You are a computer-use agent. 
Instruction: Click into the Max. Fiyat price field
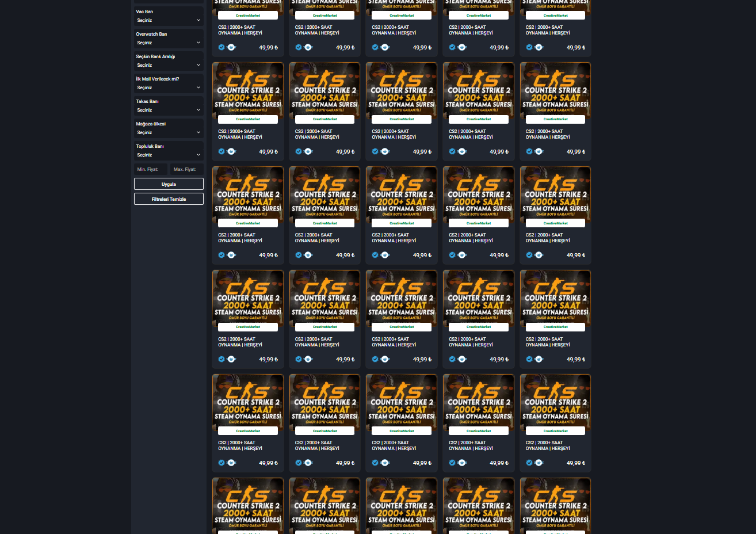[186, 169]
